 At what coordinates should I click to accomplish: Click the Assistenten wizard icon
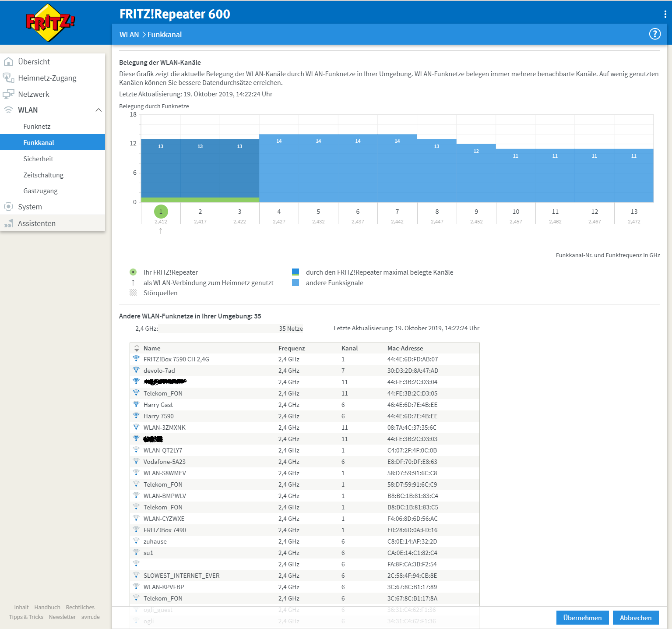click(x=8, y=224)
